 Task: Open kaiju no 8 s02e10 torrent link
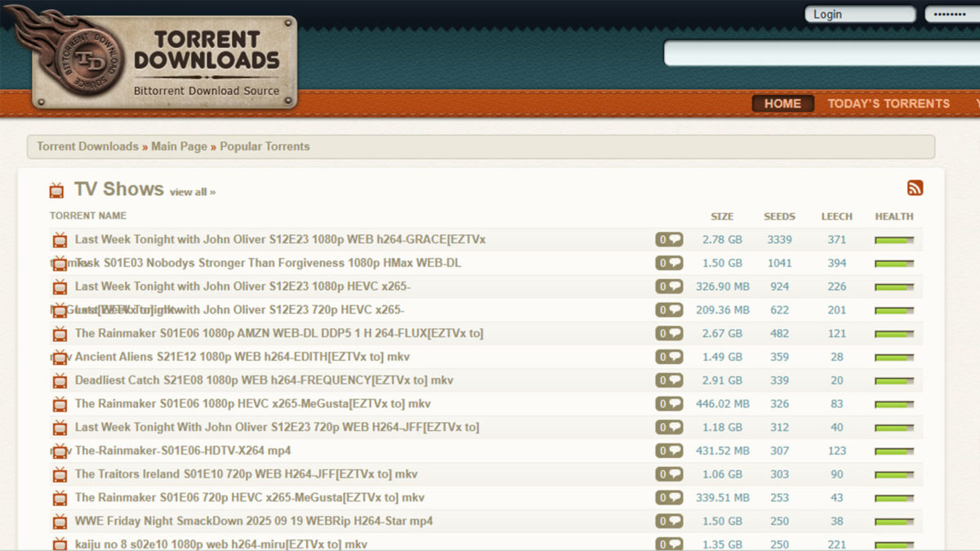point(221,544)
